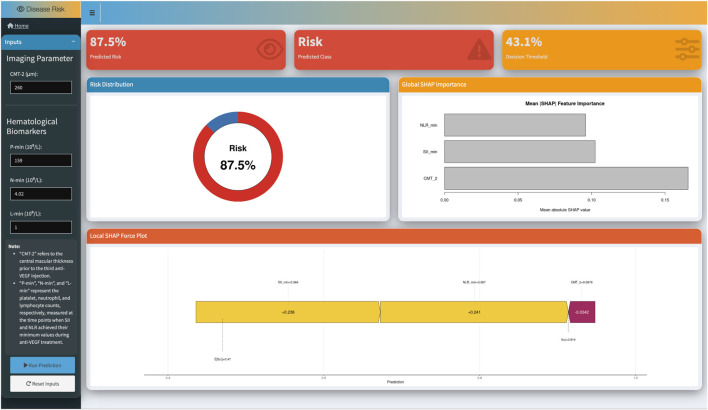This screenshot has width=708, height=410.
Task: Run the prediction with Run Prediction button
Action: coord(42,365)
